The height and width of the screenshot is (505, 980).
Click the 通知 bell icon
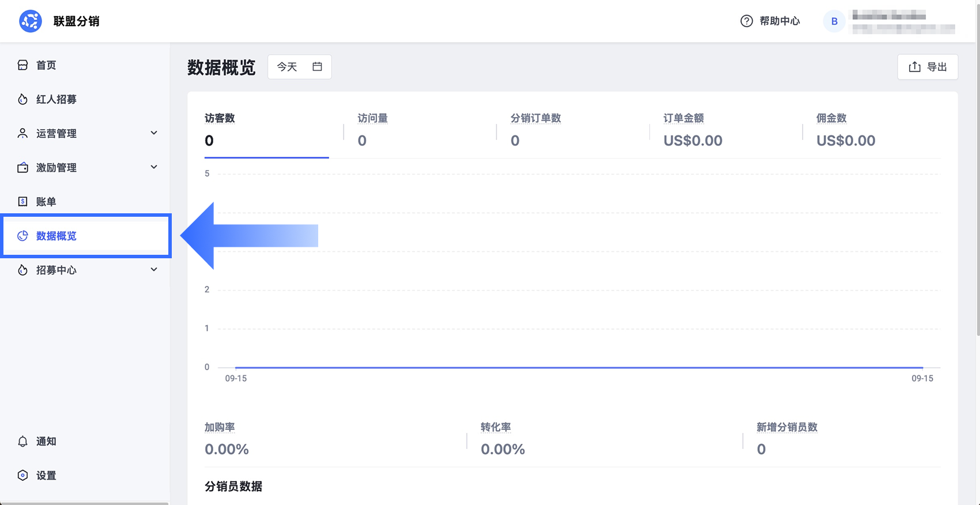tap(22, 442)
